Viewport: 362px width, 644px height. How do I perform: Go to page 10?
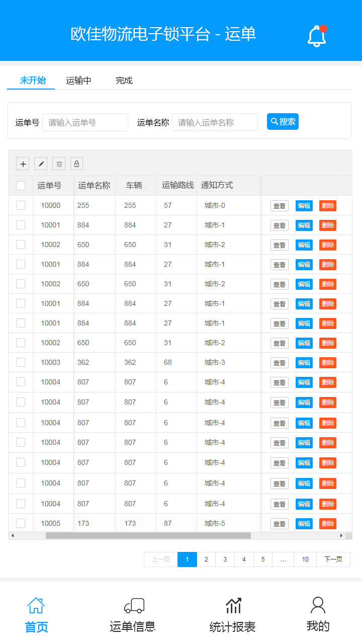pos(305,559)
